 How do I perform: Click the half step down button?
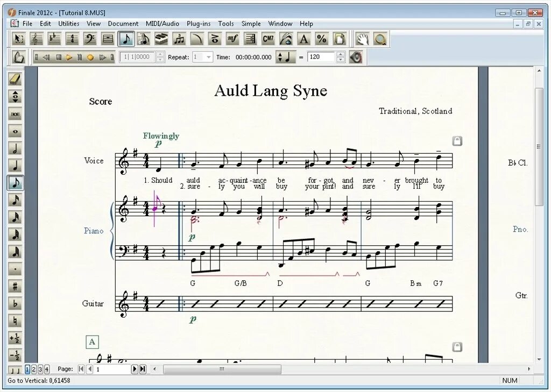15,355
